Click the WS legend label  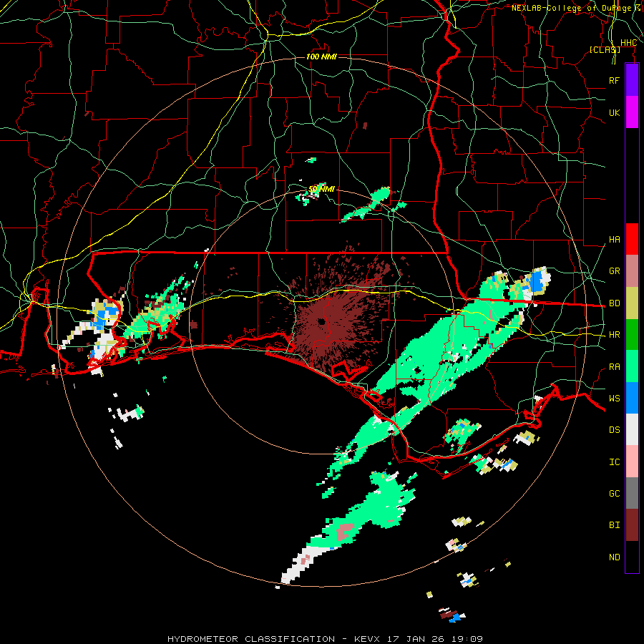(615, 399)
